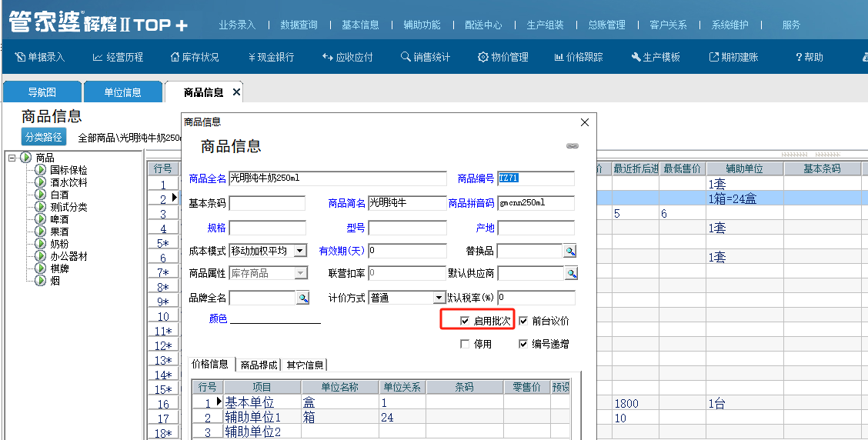This screenshot has height=440, width=868.
Task: Open 应收应付 in the toolbar
Action: coord(348,57)
